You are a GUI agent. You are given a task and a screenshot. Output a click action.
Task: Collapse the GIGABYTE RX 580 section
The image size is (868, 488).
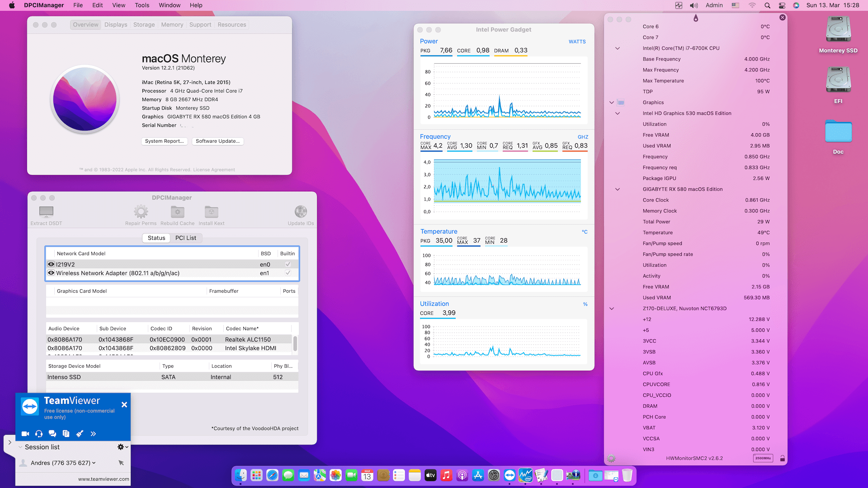tap(618, 189)
